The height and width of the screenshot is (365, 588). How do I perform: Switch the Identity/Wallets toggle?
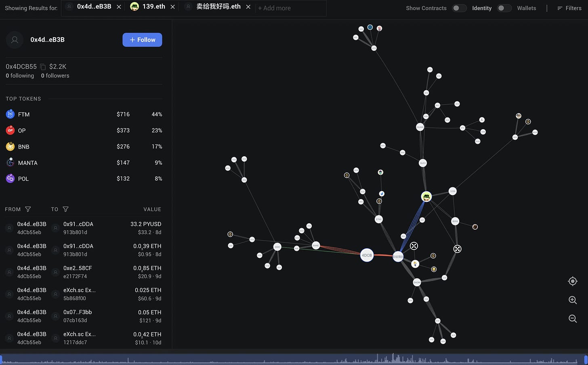[504, 8]
